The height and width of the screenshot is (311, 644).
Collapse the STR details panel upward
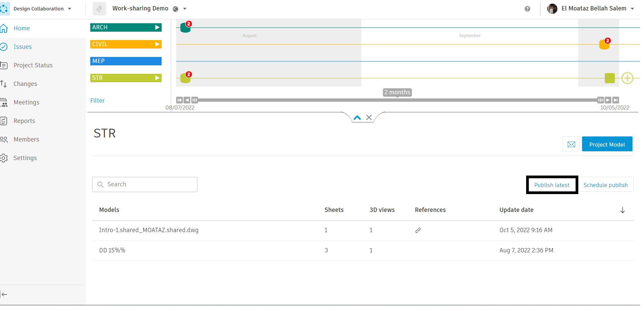[x=357, y=118]
